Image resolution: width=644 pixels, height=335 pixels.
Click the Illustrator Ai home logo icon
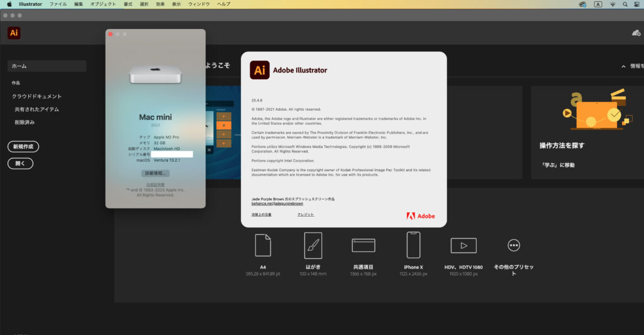point(14,33)
